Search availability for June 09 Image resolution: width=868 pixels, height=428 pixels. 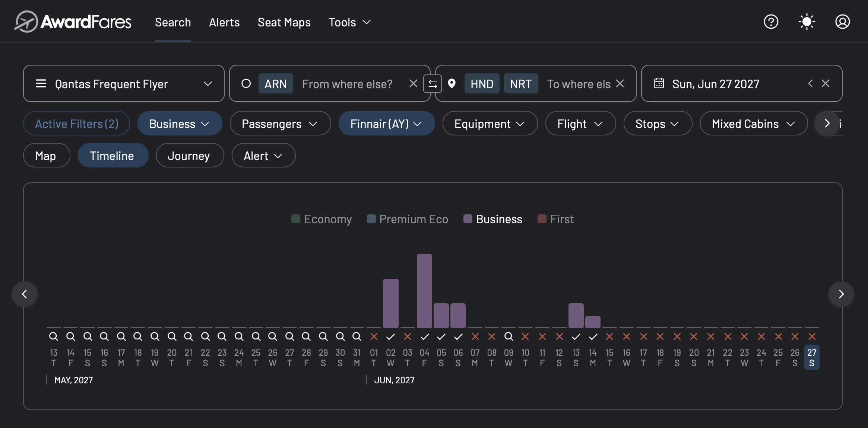[x=509, y=336]
